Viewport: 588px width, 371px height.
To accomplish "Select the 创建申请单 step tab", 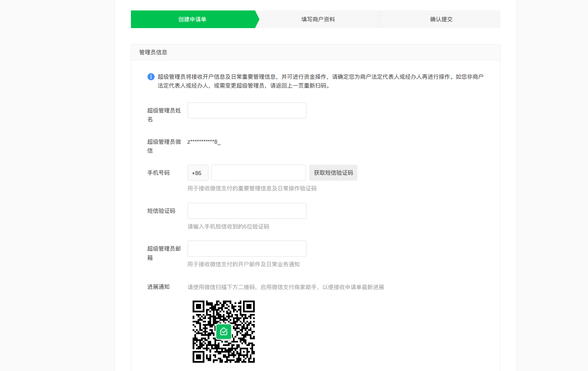I will [192, 19].
